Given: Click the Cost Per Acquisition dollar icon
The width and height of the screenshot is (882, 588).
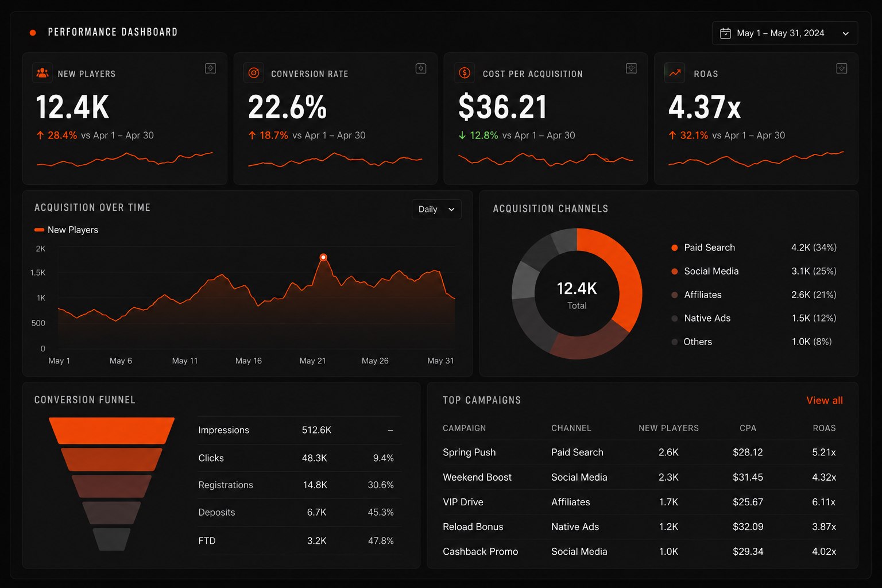Looking at the screenshot, I should [465, 73].
